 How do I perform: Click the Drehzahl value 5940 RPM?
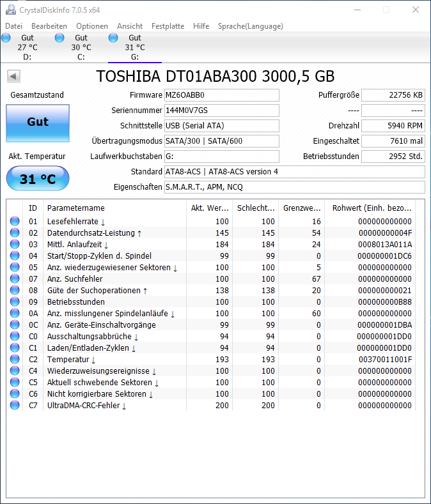click(x=393, y=126)
